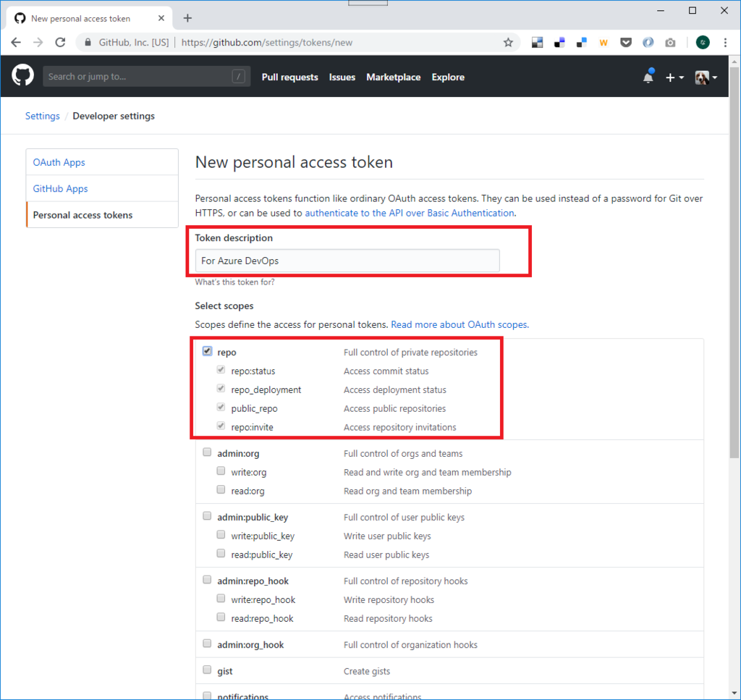Click the browser address bar URL

[267, 43]
